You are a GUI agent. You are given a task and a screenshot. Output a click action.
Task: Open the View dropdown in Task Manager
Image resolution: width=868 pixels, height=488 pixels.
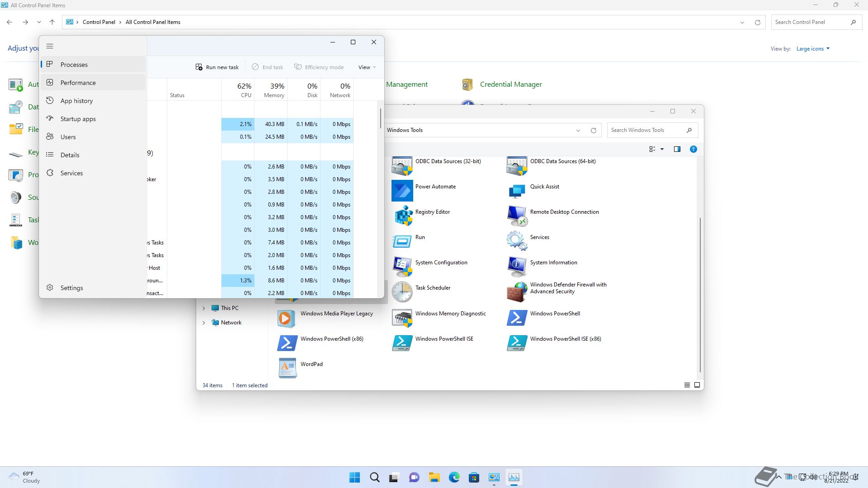click(x=367, y=67)
